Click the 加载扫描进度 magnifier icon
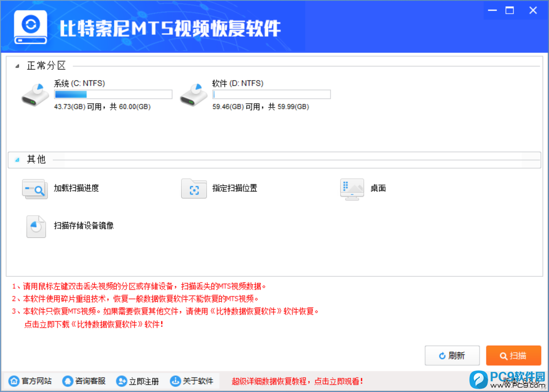Screen dimensions: 549x392 coord(35,189)
